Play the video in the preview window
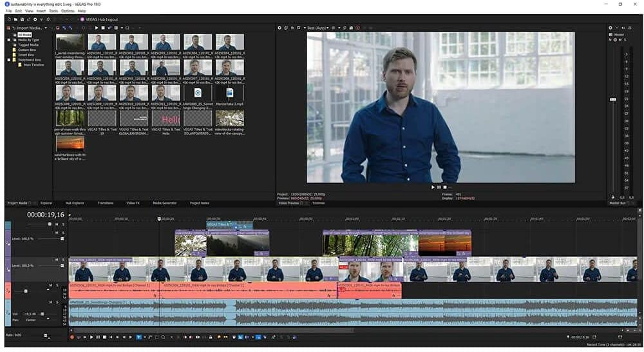The width and height of the screenshot is (644, 352). 433,187
